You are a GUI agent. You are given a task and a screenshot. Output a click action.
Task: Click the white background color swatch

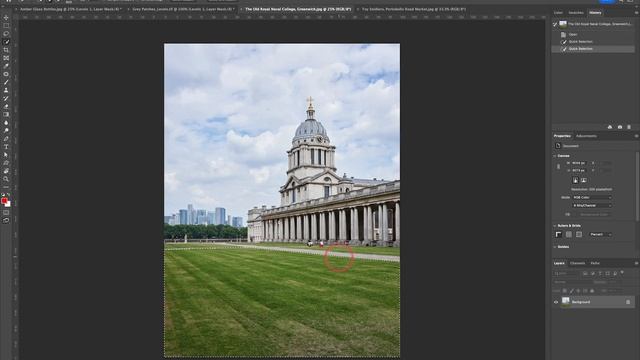(x=8, y=204)
